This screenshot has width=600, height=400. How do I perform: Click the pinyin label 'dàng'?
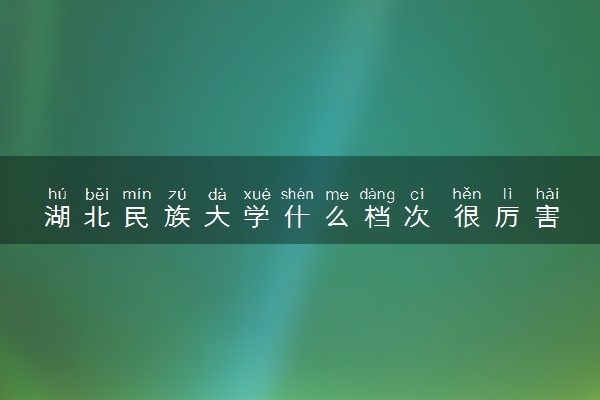(x=377, y=195)
